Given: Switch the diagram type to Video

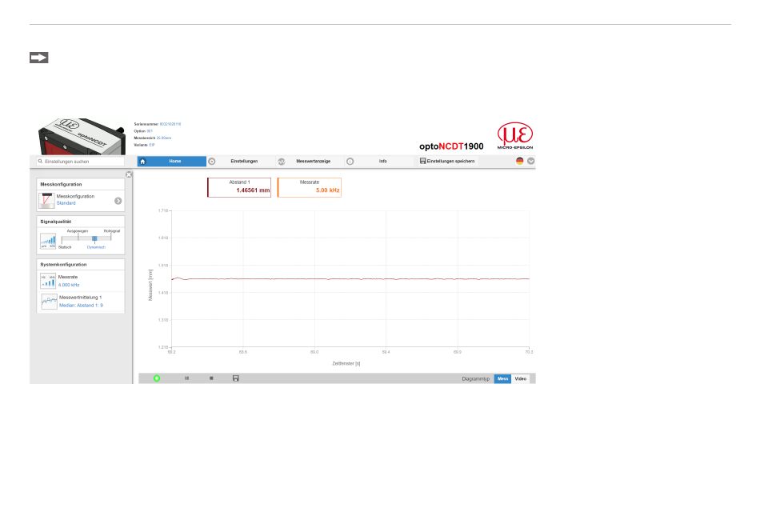Looking at the screenshot, I should click(521, 379).
